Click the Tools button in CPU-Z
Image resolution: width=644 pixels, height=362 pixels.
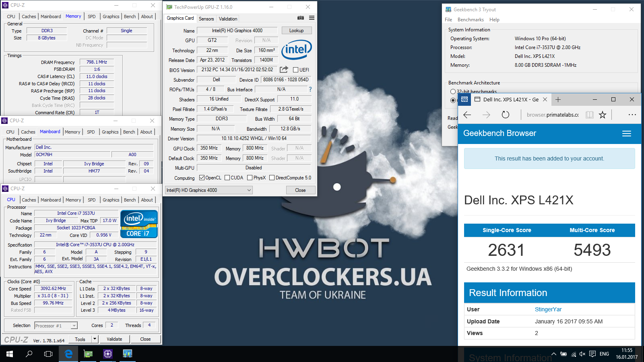pyautogui.click(x=80, y=339)
